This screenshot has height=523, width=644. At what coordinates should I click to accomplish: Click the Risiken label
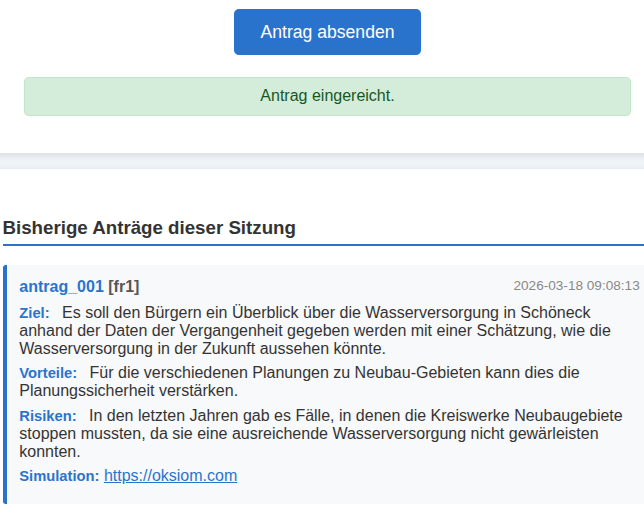[x=47, y=415]
